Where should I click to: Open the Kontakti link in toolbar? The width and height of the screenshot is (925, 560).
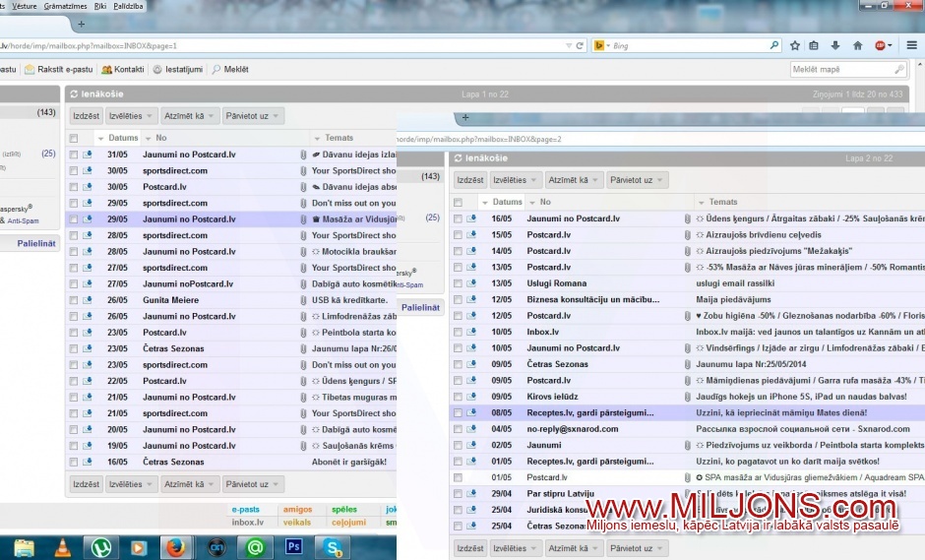pyautogui.click(x=123, y=70)
